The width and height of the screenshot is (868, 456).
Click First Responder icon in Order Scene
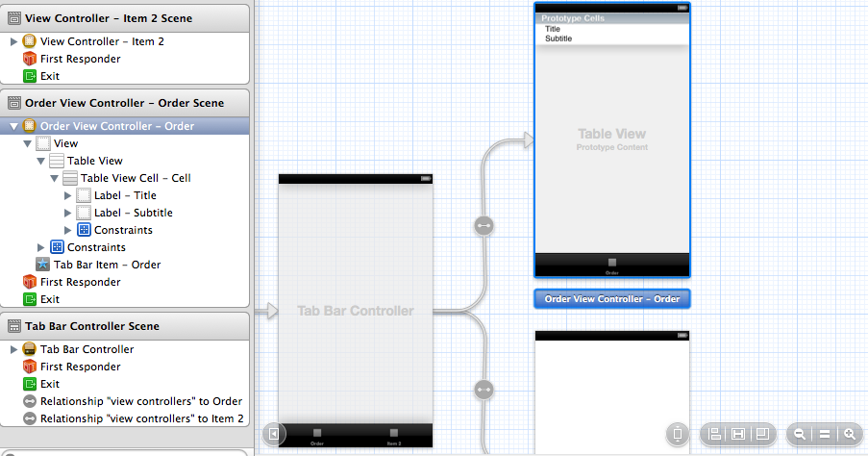tap(30, 282)
